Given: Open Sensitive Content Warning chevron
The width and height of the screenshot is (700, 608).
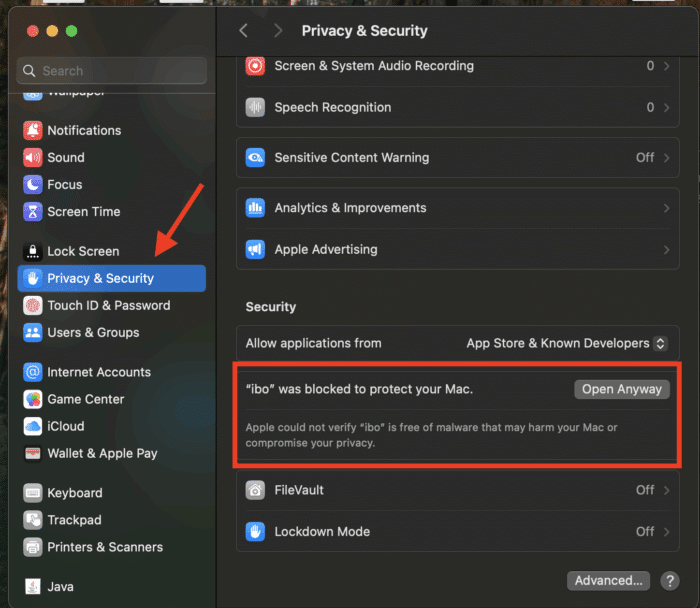Looking at the screenshot, I should (667, 158).
